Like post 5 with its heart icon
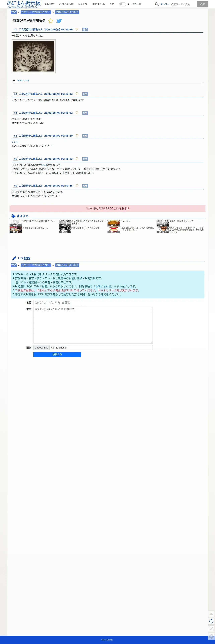 tap(77, 159)
